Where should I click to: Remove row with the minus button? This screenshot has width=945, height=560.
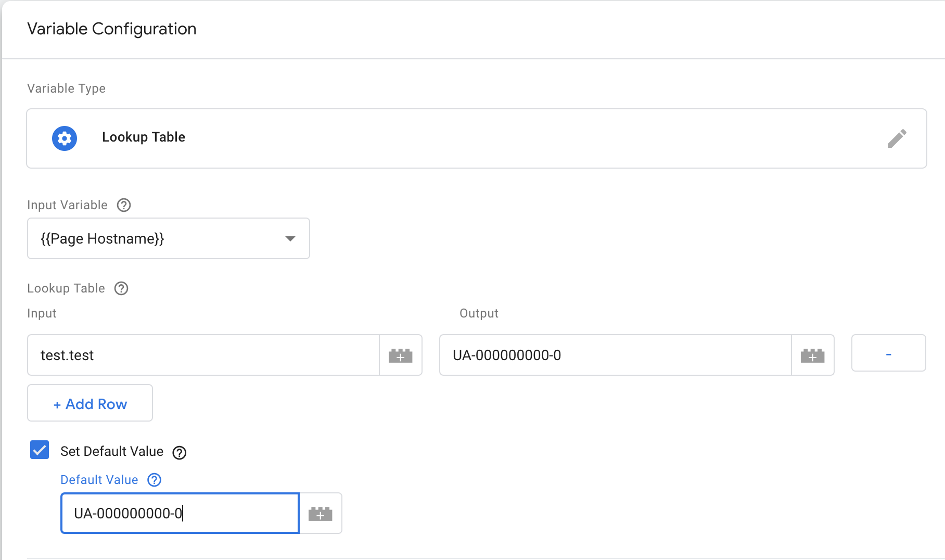click(x=888, y=353)
